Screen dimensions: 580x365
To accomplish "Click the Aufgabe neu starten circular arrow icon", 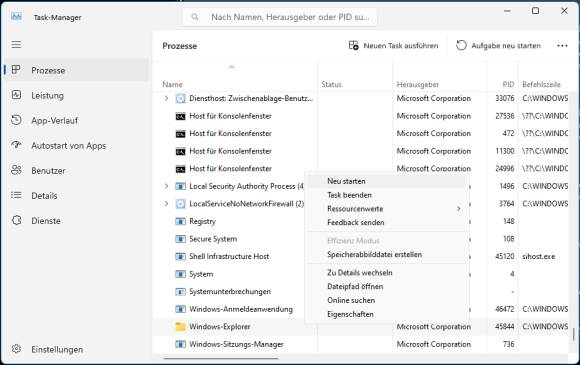I will [461, 45].
